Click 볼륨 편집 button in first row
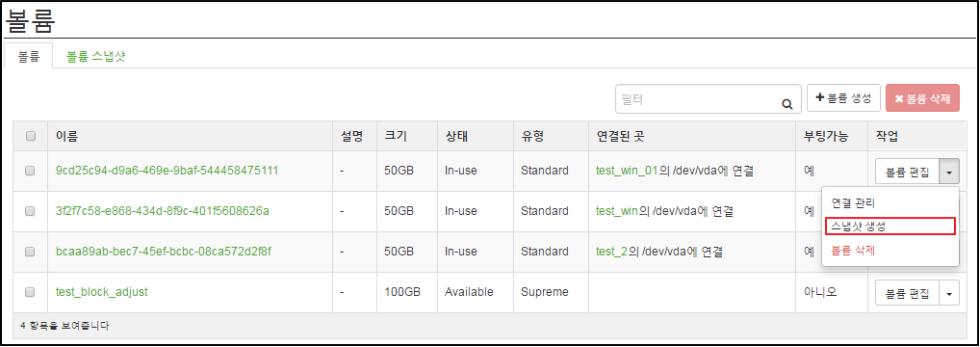Image resolution: width=980 pixels, height=347 pixels. (x=908, y=171)
